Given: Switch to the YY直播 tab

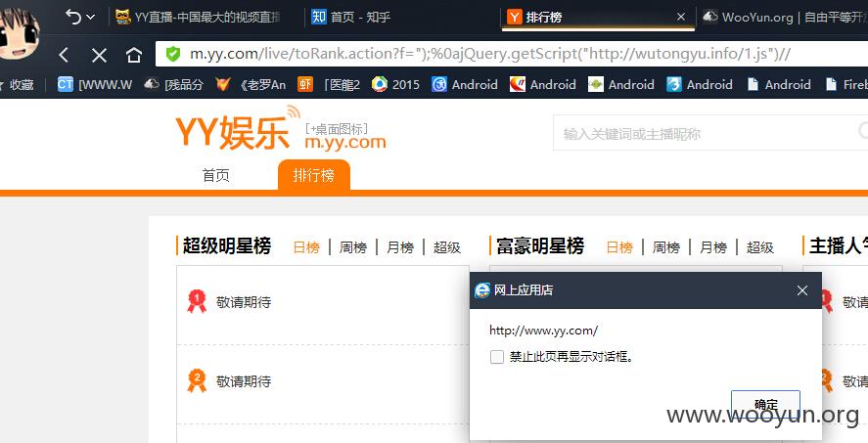Looking at the screenshot, I should [200, 18].
